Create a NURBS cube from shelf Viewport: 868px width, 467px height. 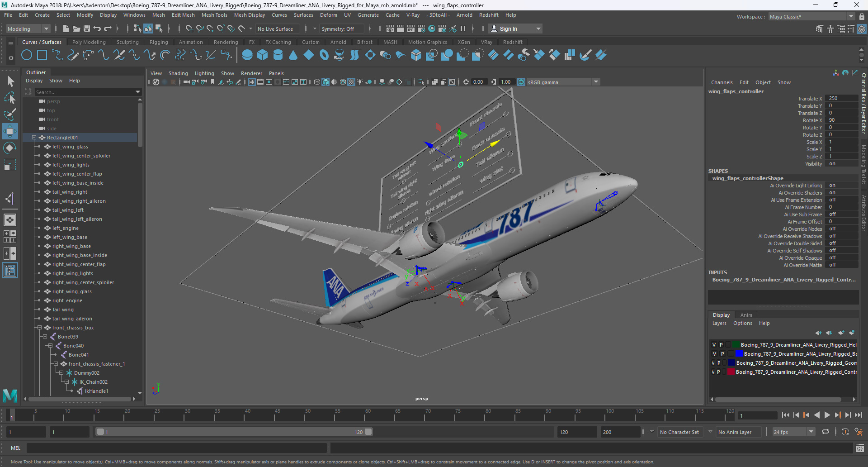click(x=263, y=55)
